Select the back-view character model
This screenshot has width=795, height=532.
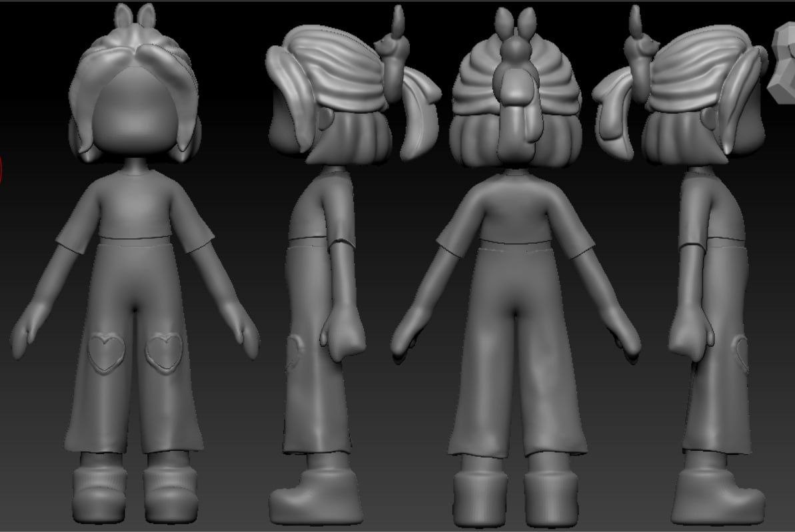pos(515,266)
